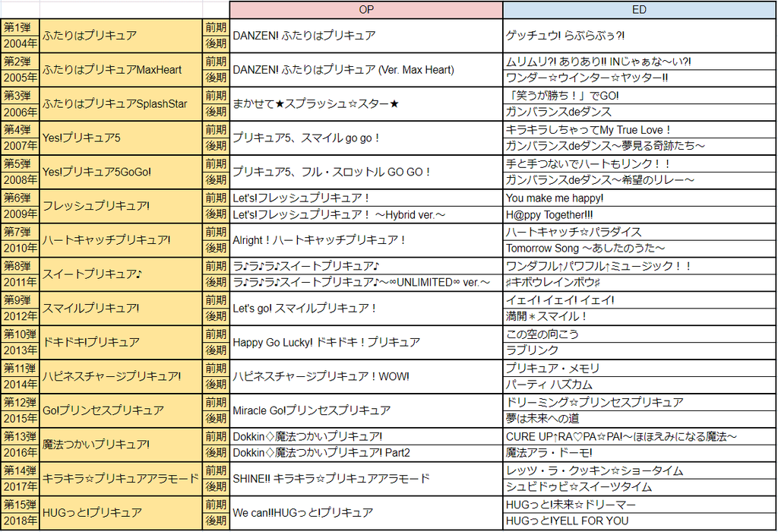Select the opening We can!!HUGっと!プリキュア
This screenshot has height=532, width=778.
[366, 513]
